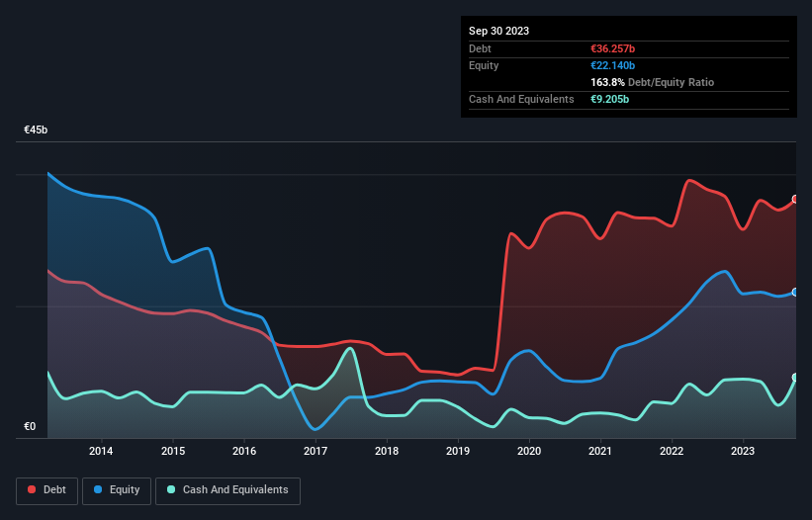Toggle the Equity series legend button
This screenshot has height=520, width=812.
pos(117,490)
